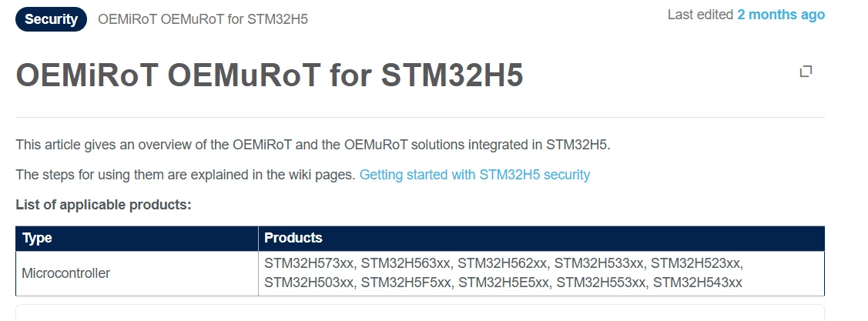Click the 'List of applicable products:' label
The height and width of the screenshot is (321, 868).
click(x=103, y=205)
